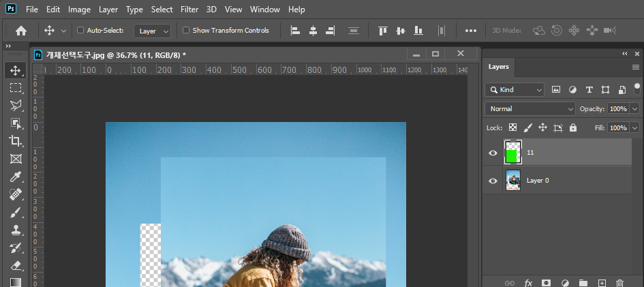Create a new layer group

583,283
